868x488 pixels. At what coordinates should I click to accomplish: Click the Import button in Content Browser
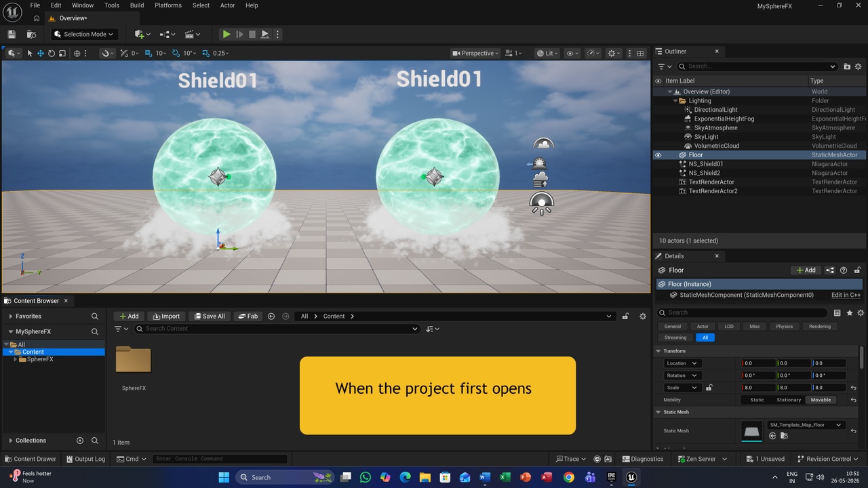(166, 316)
